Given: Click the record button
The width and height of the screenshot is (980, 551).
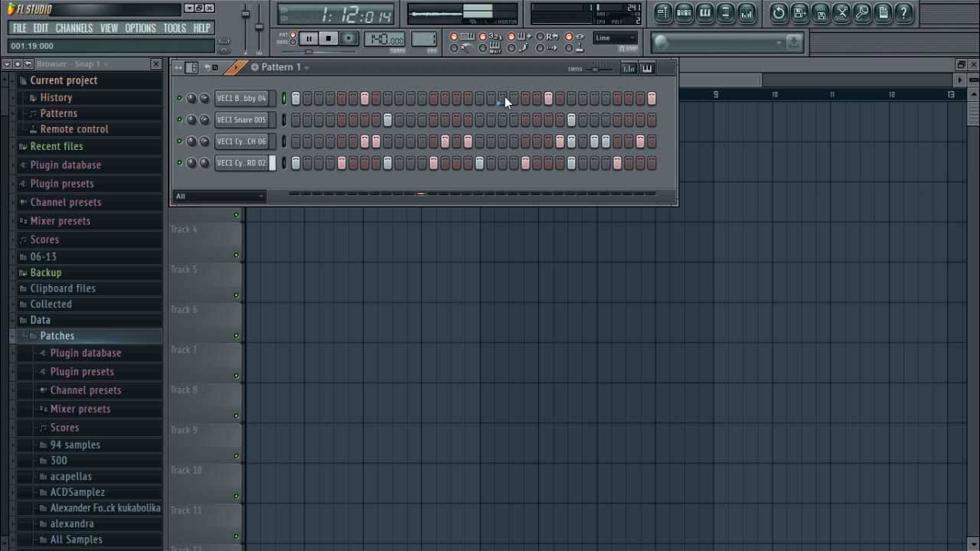Looking at the screenshot, I should (348, 38).
